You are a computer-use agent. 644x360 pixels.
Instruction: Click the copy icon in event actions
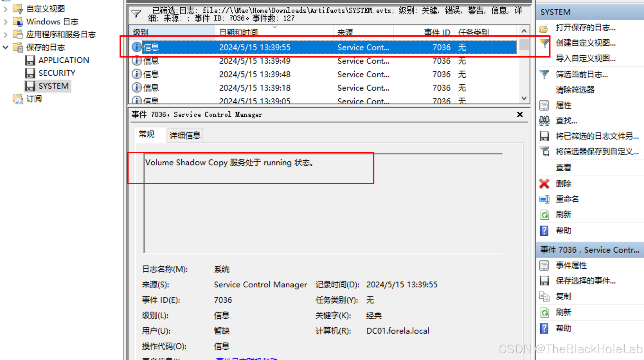tap(544, 296)
